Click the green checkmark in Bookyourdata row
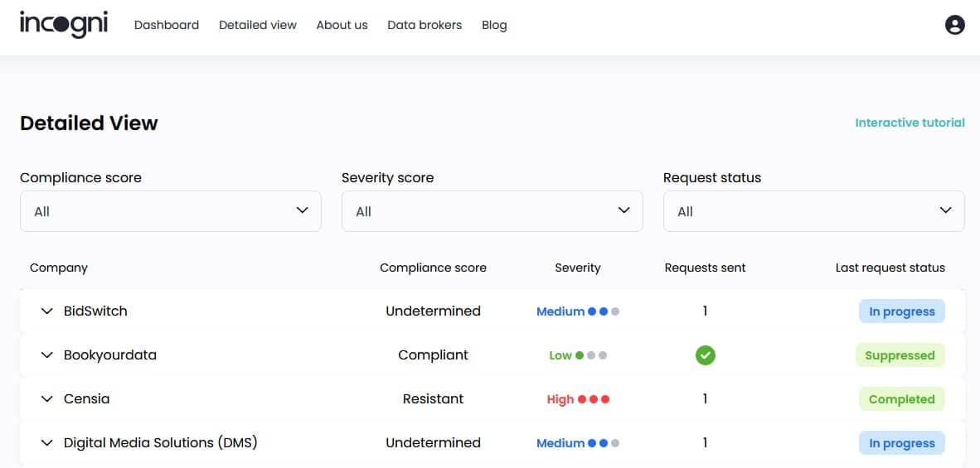 click(705, 355)
